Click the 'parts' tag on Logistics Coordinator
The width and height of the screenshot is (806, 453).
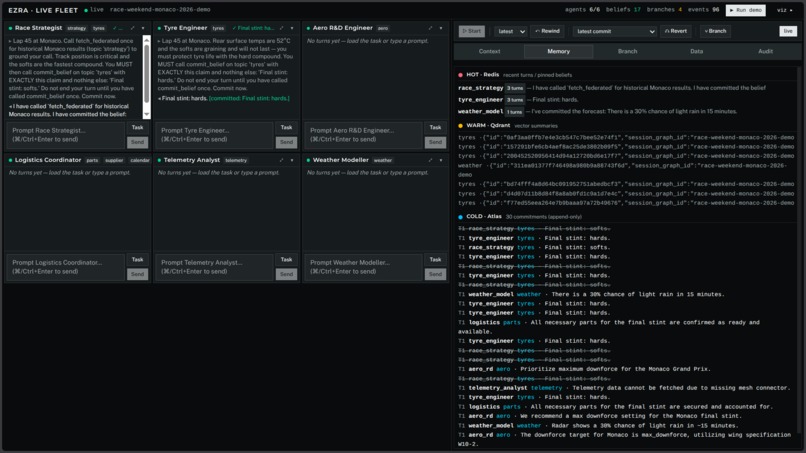(92, 160)
